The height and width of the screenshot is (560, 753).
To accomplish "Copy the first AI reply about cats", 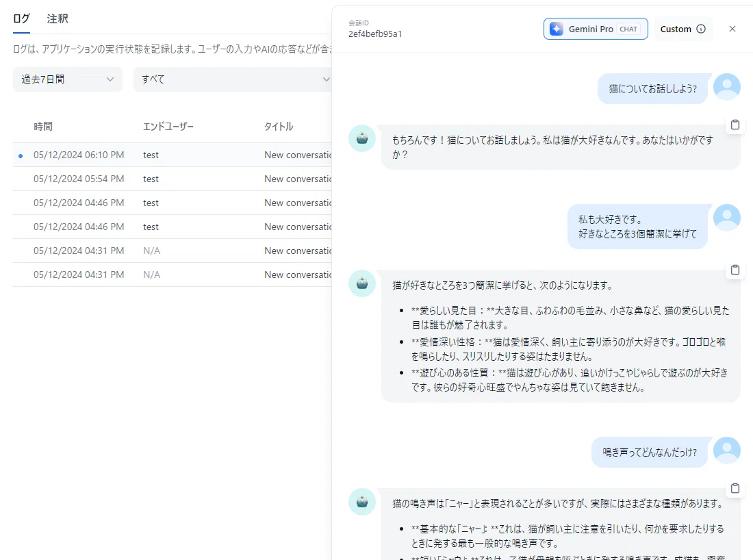I will pyautogui.click(x=735, y=125).
